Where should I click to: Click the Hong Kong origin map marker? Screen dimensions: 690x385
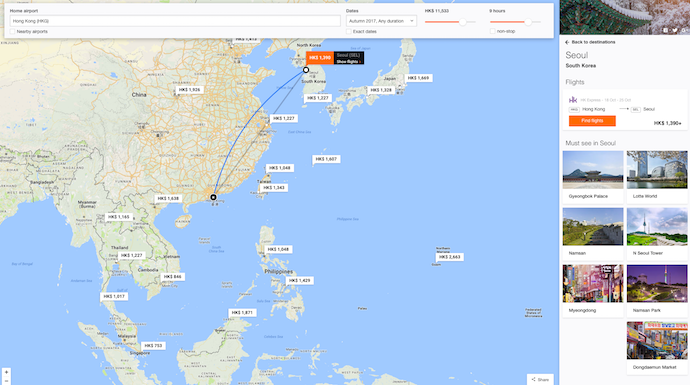point(213,197)
